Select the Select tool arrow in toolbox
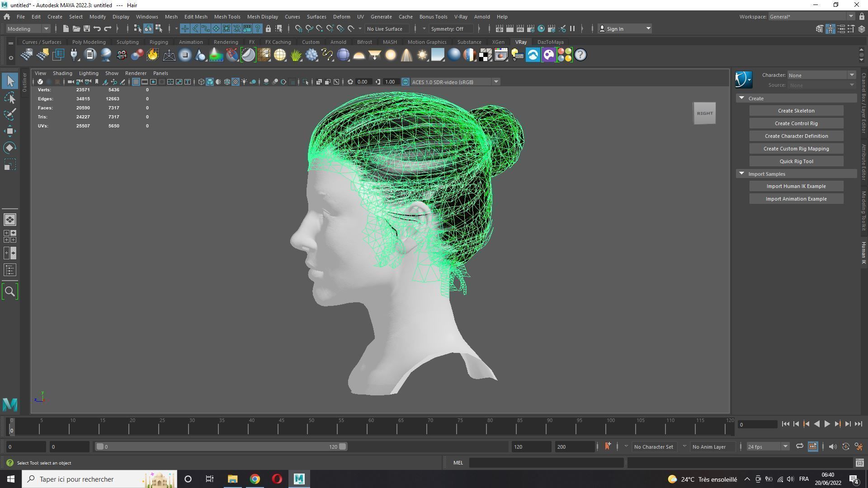 [x=10, y=81]
